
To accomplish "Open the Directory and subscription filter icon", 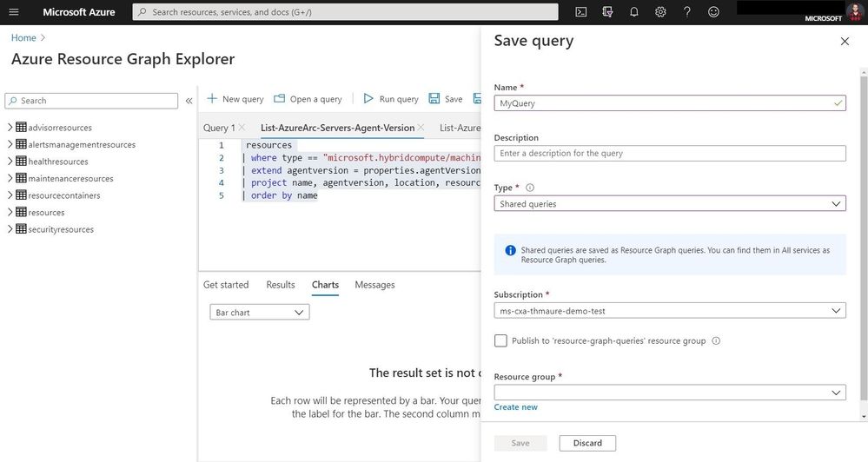I will [x=607, y=11].
